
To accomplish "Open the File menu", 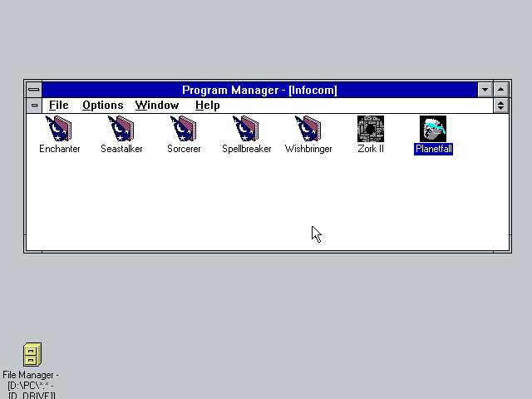I will click(59, 106).
